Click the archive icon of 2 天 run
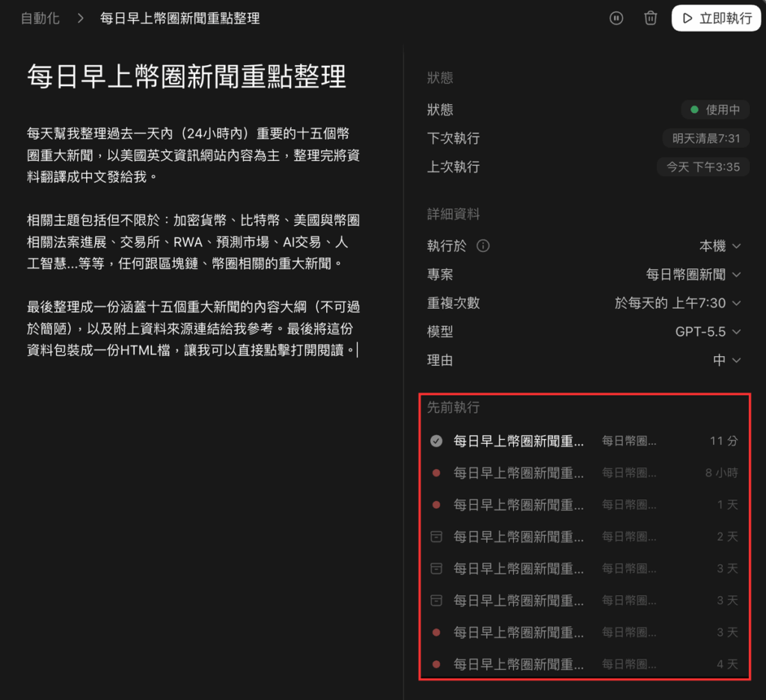766x700 pixels. [x=436, y=537]
